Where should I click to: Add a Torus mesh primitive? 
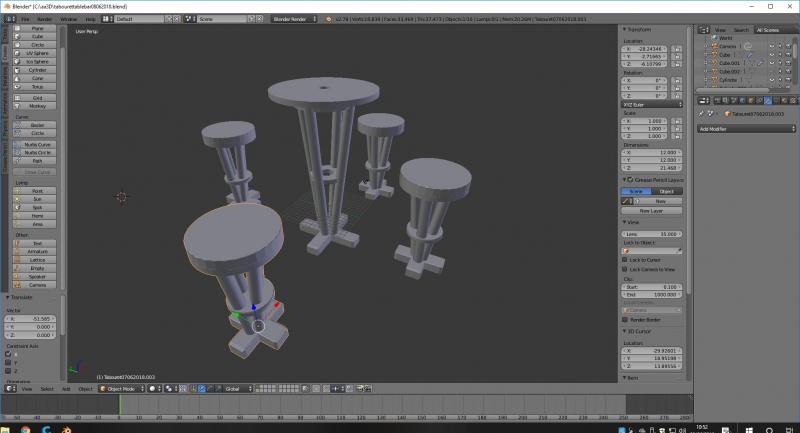tap(37, 87)
